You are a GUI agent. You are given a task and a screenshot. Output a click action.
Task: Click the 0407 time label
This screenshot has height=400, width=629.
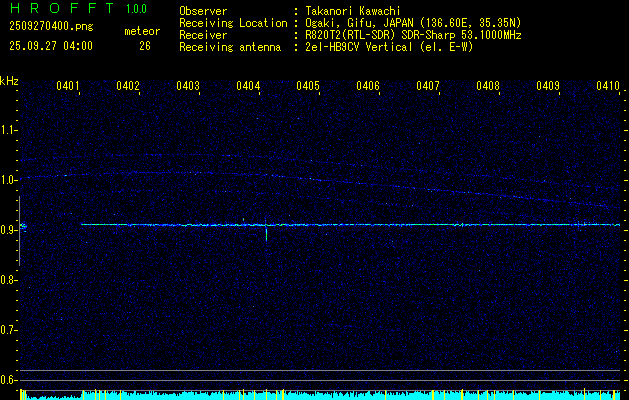428,86
